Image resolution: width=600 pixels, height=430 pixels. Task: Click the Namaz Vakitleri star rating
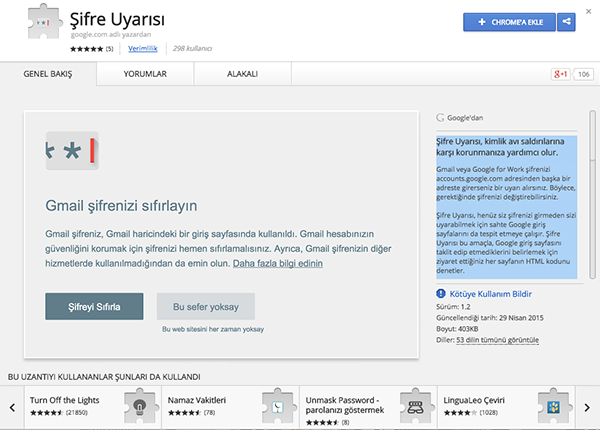tap(184, 413)
